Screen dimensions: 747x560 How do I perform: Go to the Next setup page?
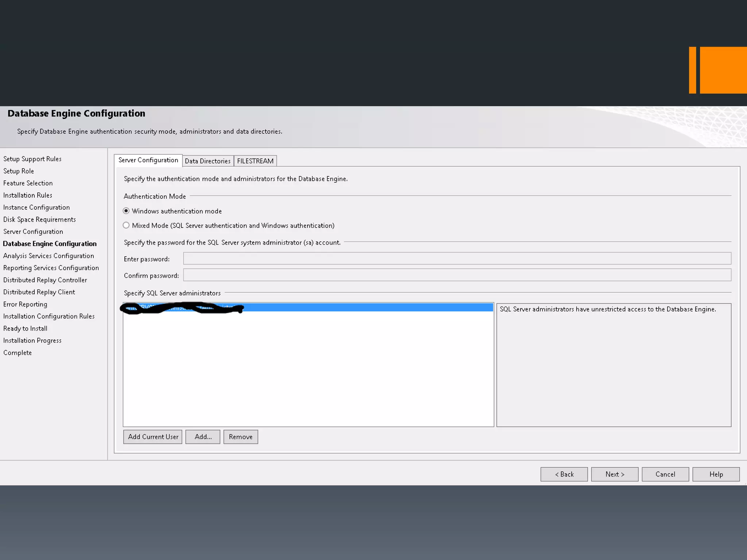coord(615,474)
